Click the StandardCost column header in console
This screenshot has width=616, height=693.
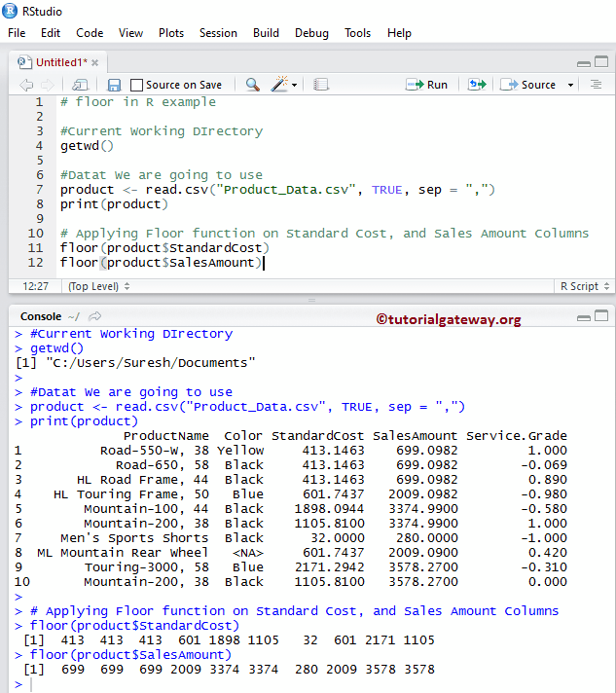click(x=317, y=436)
